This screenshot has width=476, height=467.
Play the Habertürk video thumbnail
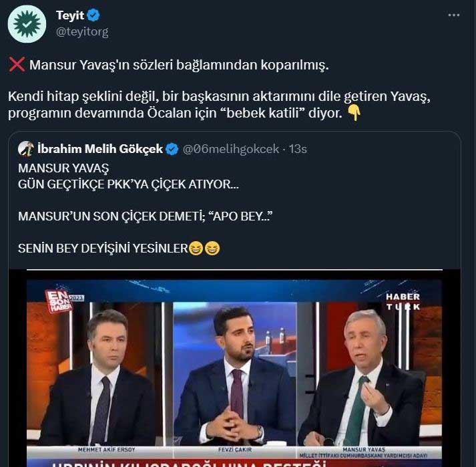click(234, 368)
